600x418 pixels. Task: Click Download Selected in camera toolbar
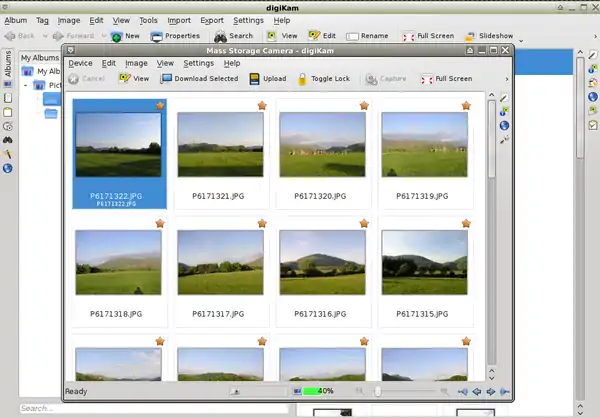click(199, 78)
